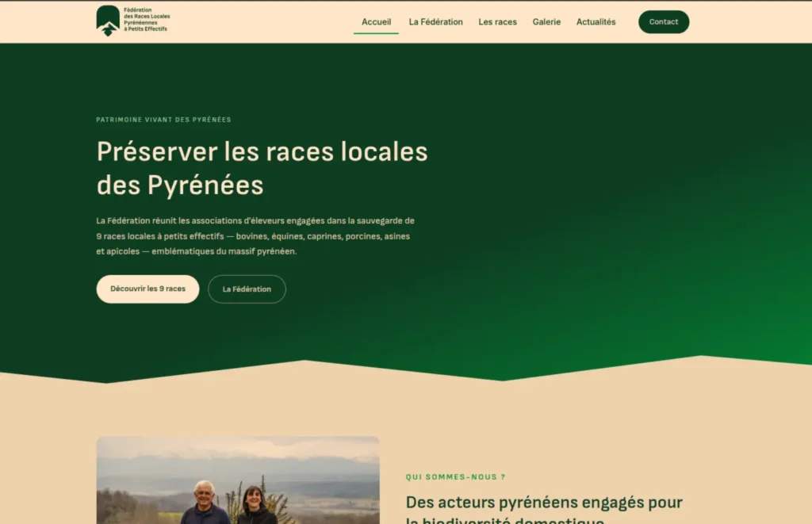
Task: Click the photo of two people outdoors
Action: coord(238,480)
